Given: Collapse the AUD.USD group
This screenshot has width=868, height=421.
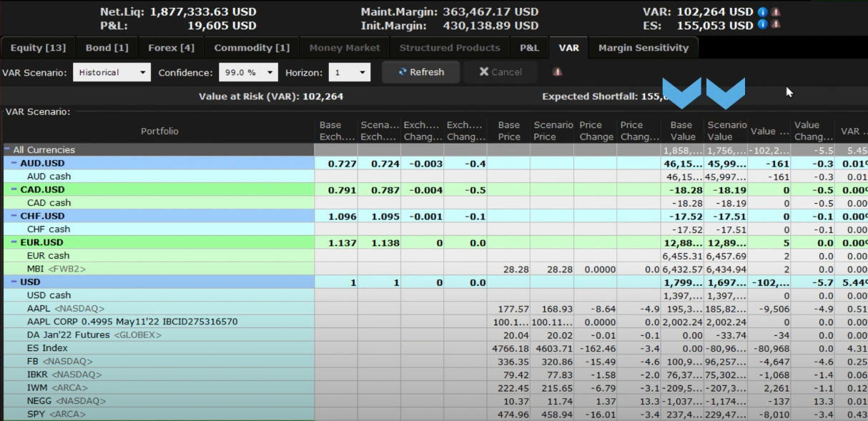Looking at the screenshot, I should 14,164.
